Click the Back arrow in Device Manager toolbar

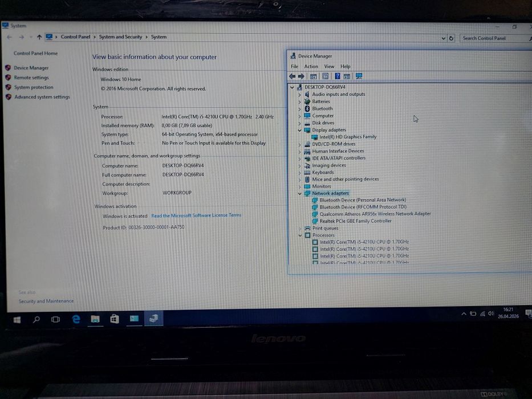coord(292,76)
